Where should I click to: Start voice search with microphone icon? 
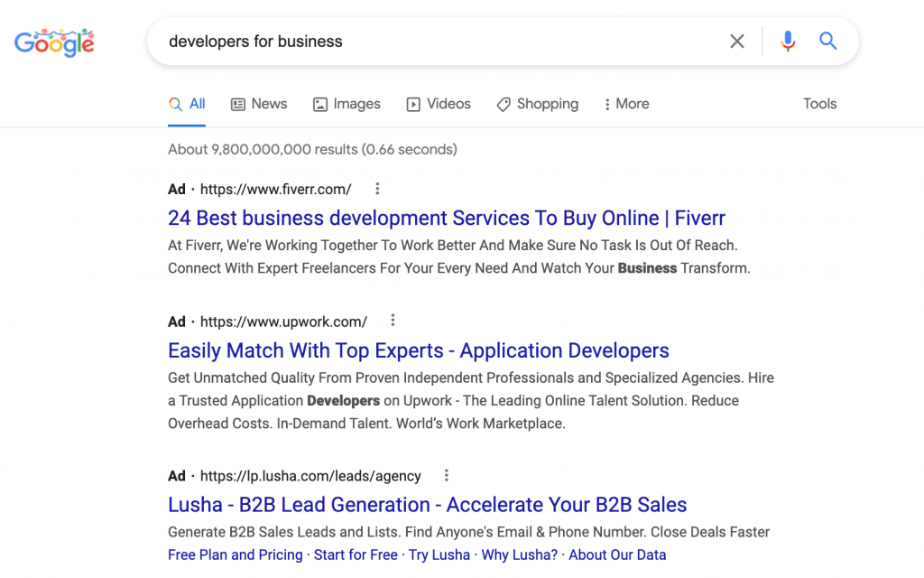[788, 42]
